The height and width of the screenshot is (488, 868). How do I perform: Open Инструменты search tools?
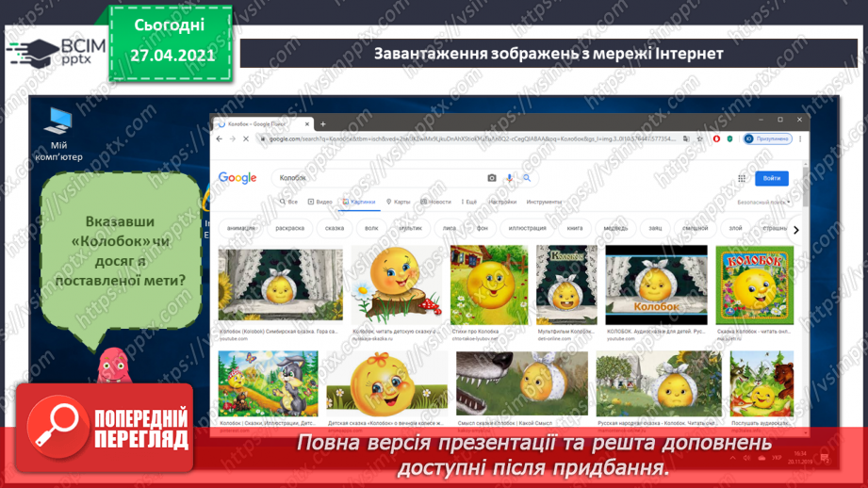click(544, 202)
